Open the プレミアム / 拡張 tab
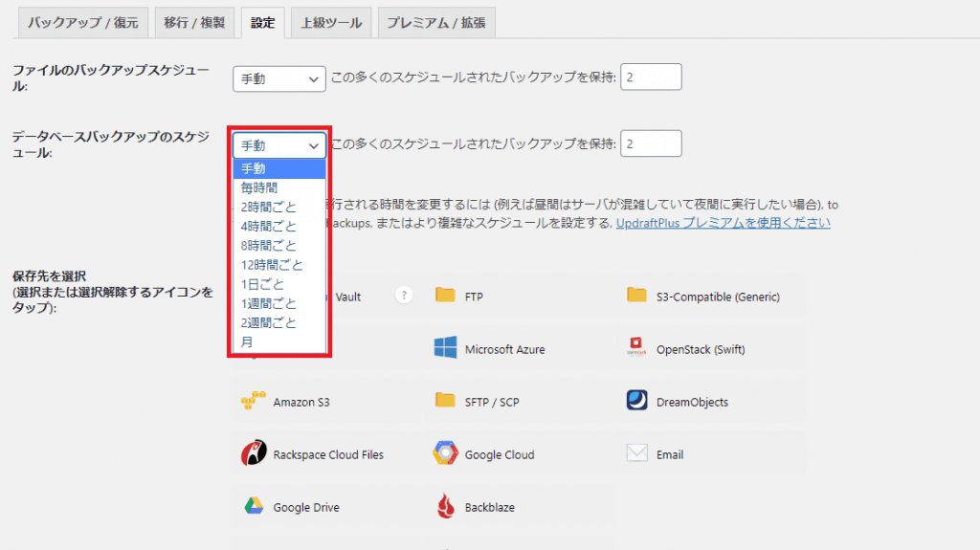The width and height of the screenshot is (980, 550). (435, 23)
